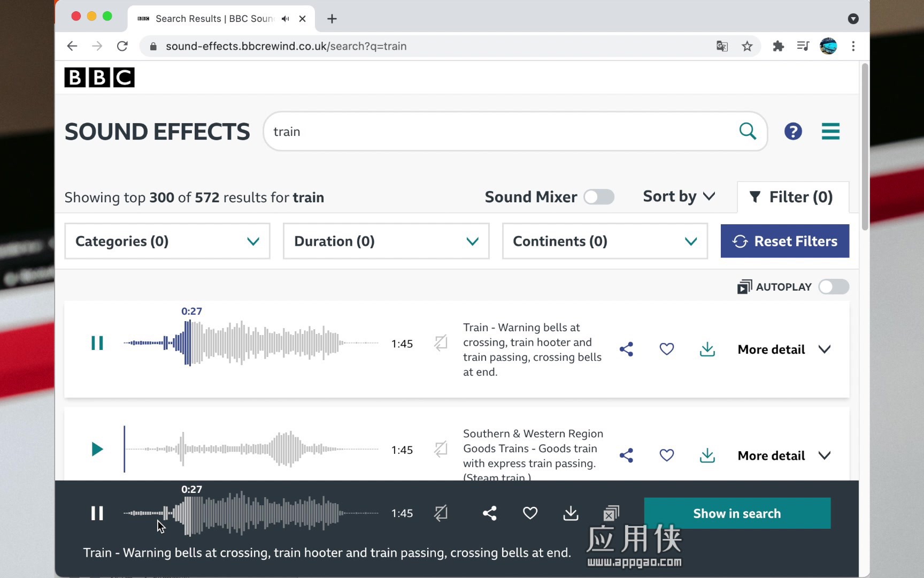Bookmark this page with star icon

[747, 47]
